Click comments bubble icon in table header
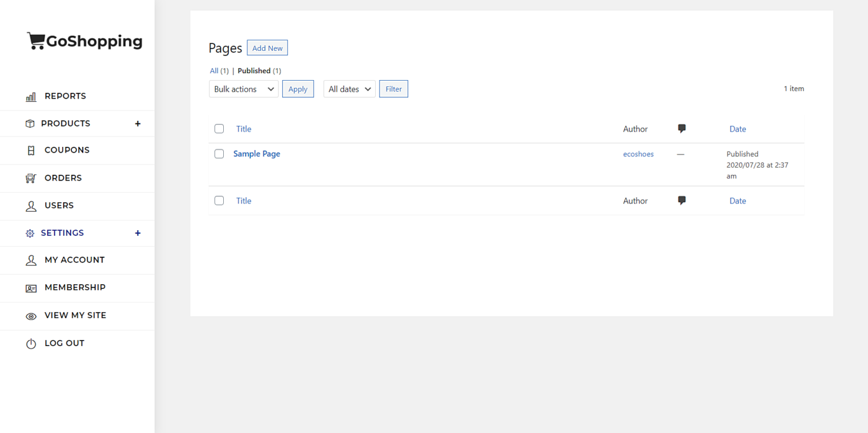Screen dimensions: 868x433 tap(682, 129)
